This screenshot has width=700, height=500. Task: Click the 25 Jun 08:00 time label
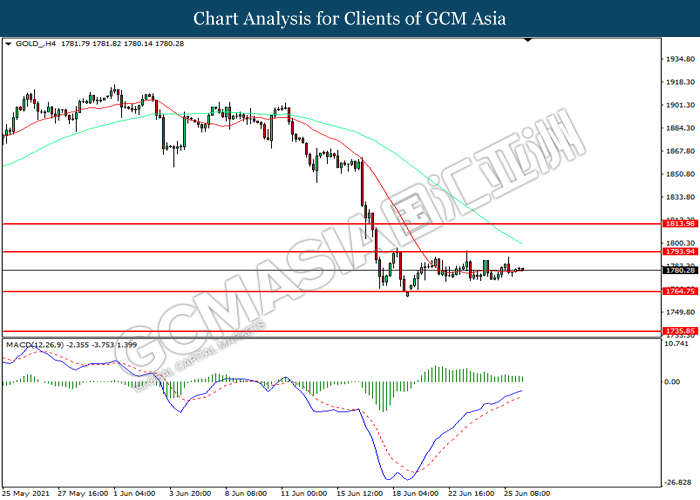[x=527, y=493]
